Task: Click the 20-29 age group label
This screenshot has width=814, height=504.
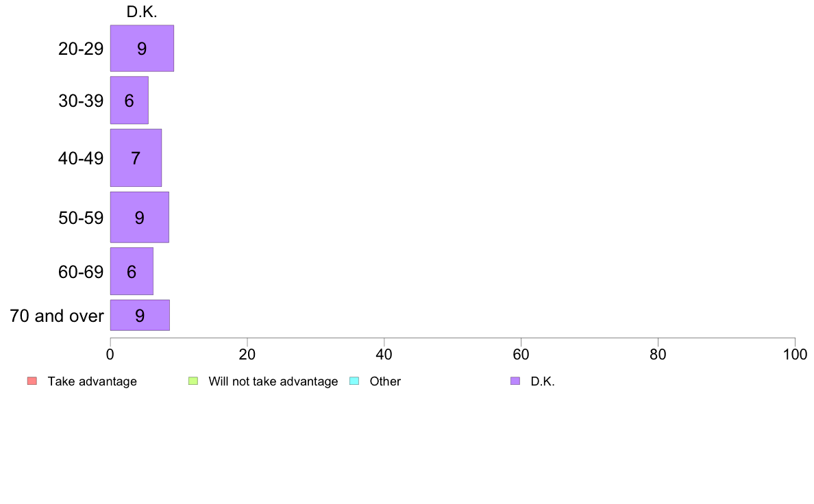Action: coord(81,49)
